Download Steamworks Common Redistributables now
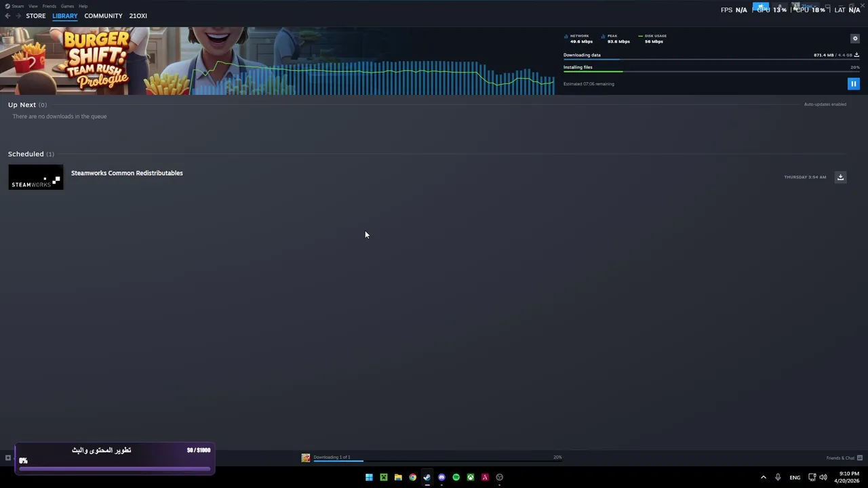This screenshot has width=868, height=488. 840,177
